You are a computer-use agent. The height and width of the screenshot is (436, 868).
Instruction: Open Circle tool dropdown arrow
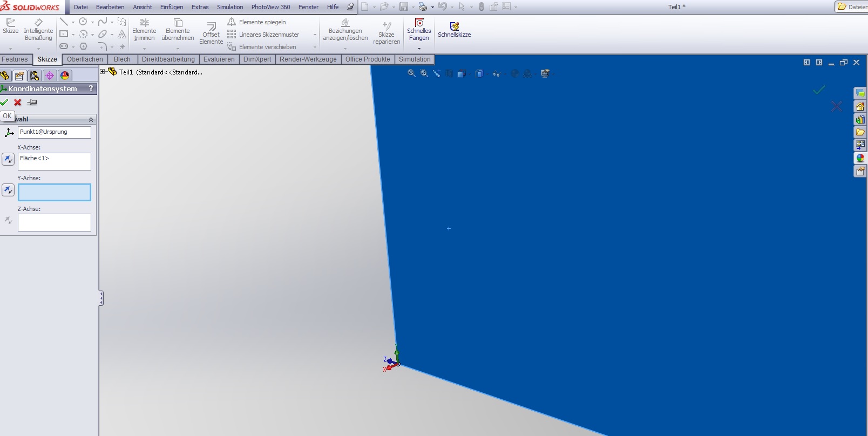pos(92,22)
